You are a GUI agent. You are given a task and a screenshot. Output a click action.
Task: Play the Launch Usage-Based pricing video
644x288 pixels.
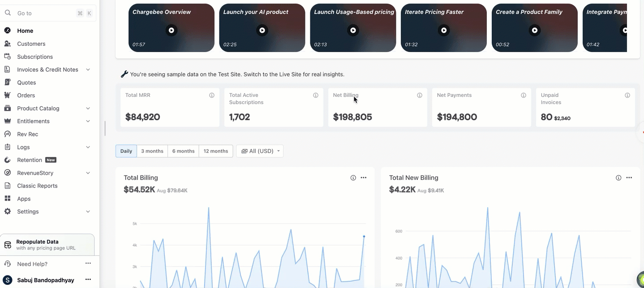pyautogui.click(x=353, y=31)
